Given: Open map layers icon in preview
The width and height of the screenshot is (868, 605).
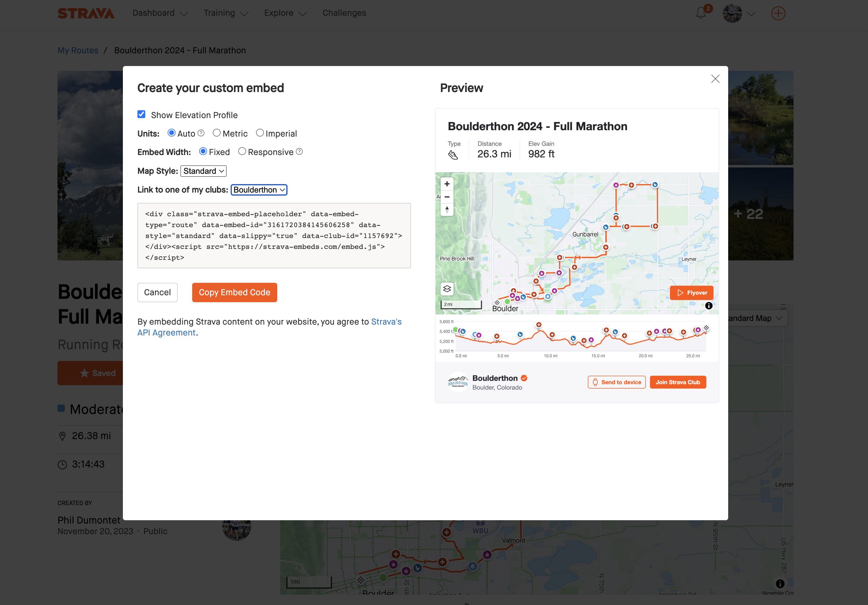Looking at the screenshot, I should [447, 289].
